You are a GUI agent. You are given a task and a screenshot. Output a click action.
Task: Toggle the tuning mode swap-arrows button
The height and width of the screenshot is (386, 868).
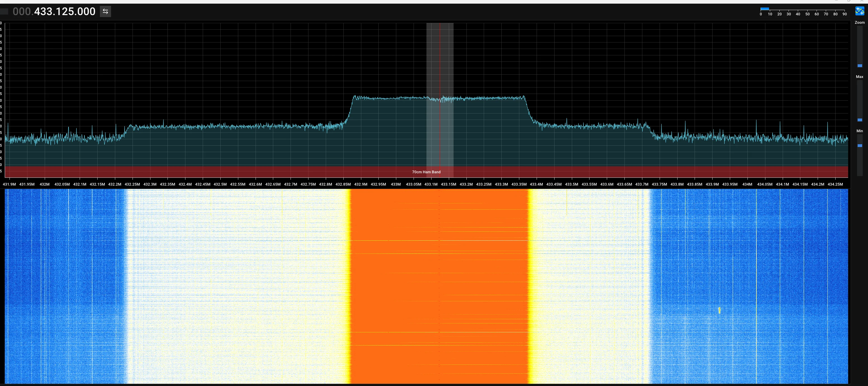point(105,11)
